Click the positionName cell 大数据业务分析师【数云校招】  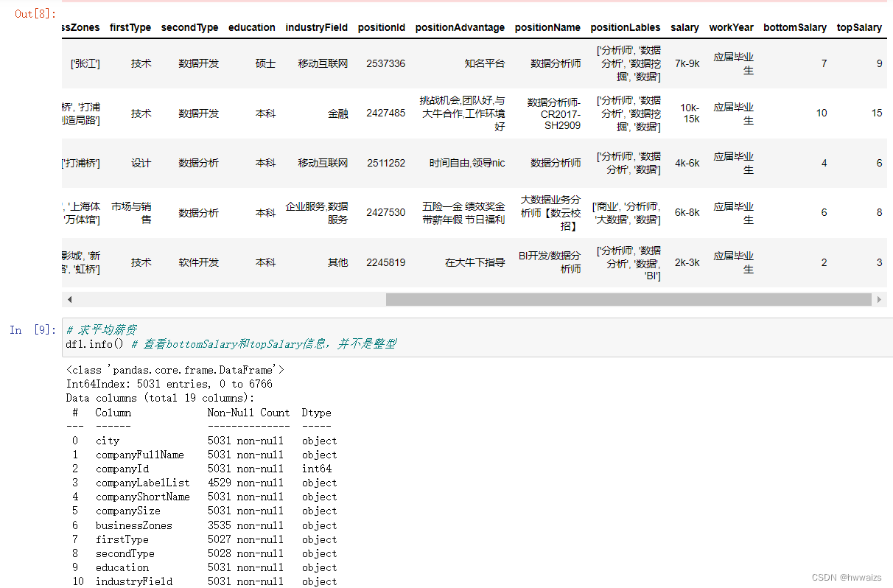pyautogui.click(x=551, y=212)
